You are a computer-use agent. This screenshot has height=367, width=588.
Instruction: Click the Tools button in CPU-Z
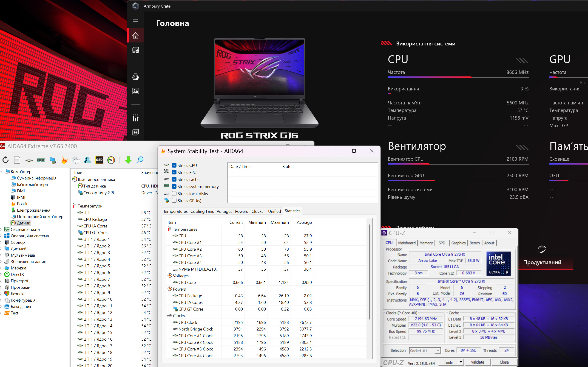coord(448,362)
